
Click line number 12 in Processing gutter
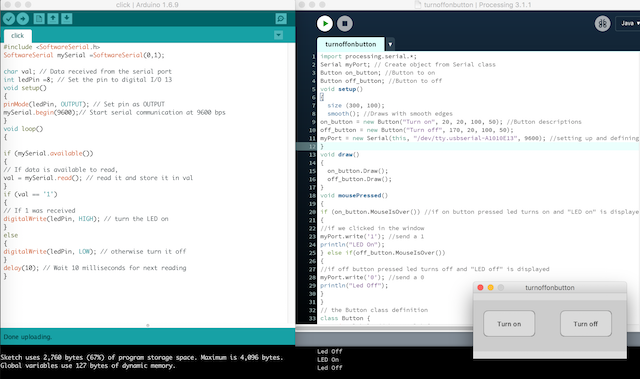312,146
